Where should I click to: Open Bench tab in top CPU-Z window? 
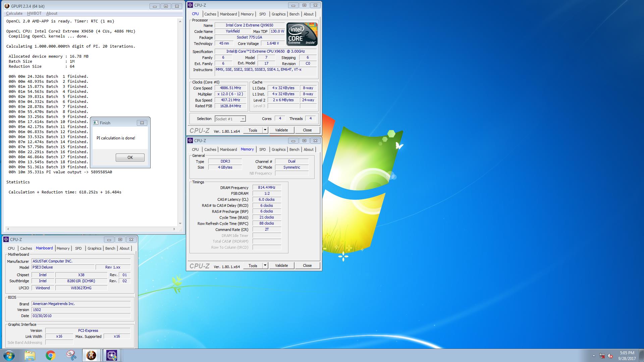[x=294, y=14]
